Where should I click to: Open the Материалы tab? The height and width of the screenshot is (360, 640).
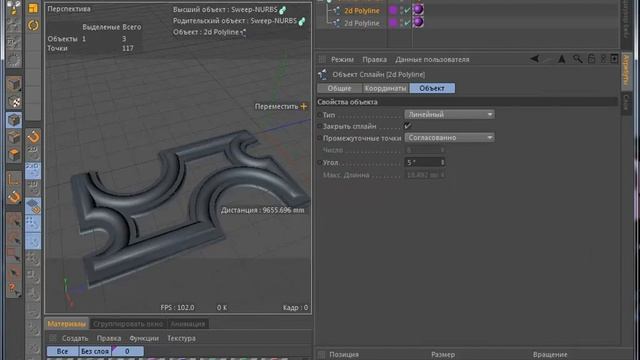click(67, 324)
